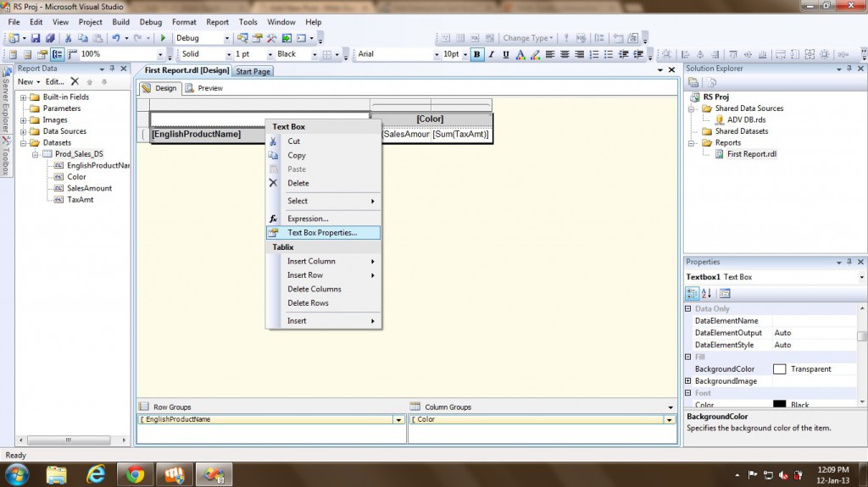Delete the item using Report Data X icon
This screenshot has height=487, width=868.
(75, 82)
